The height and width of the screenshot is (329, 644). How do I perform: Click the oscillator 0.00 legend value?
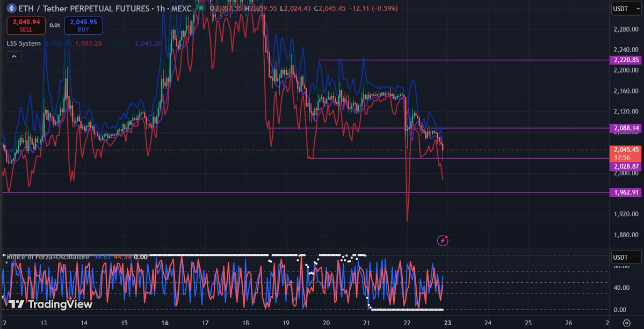141,257
